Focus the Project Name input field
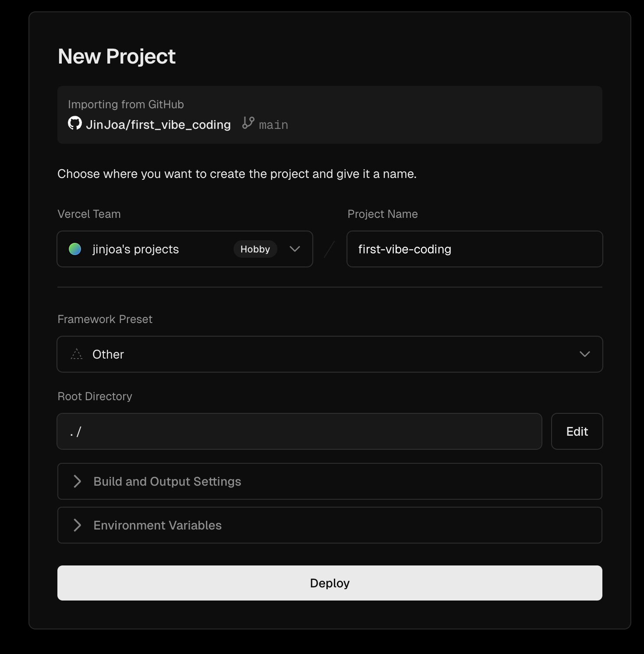Viewport: 644px width, 654px height. [x=474, y=249]
